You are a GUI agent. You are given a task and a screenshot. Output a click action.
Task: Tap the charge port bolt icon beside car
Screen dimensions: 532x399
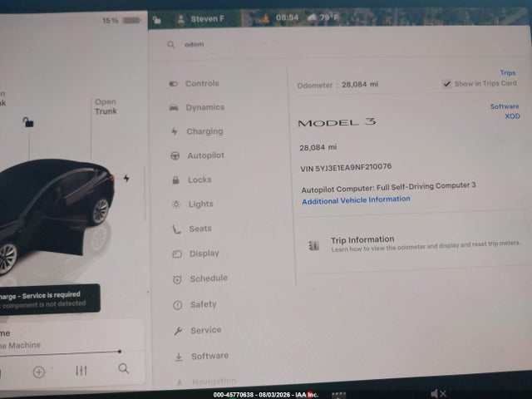click(126, 178)
